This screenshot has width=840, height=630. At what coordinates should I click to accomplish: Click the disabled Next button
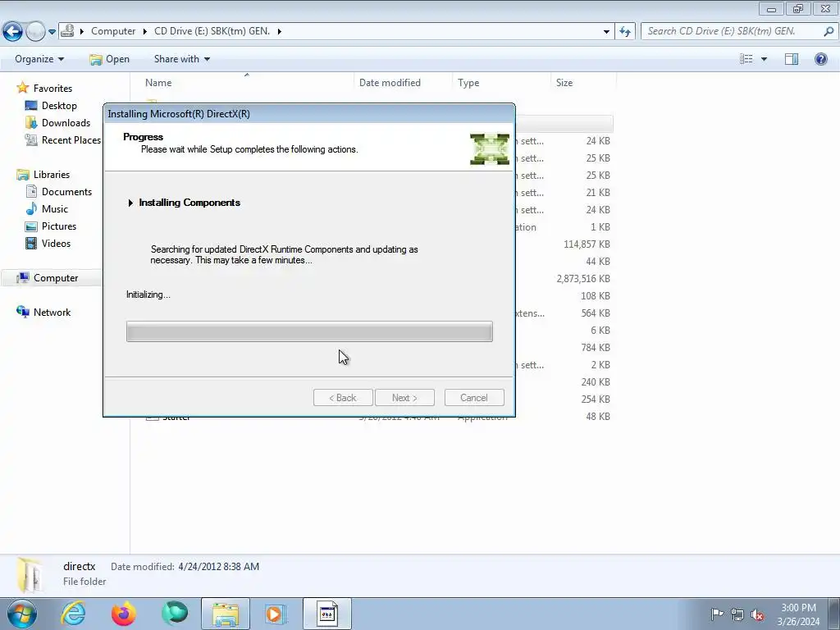pos(404,398)
